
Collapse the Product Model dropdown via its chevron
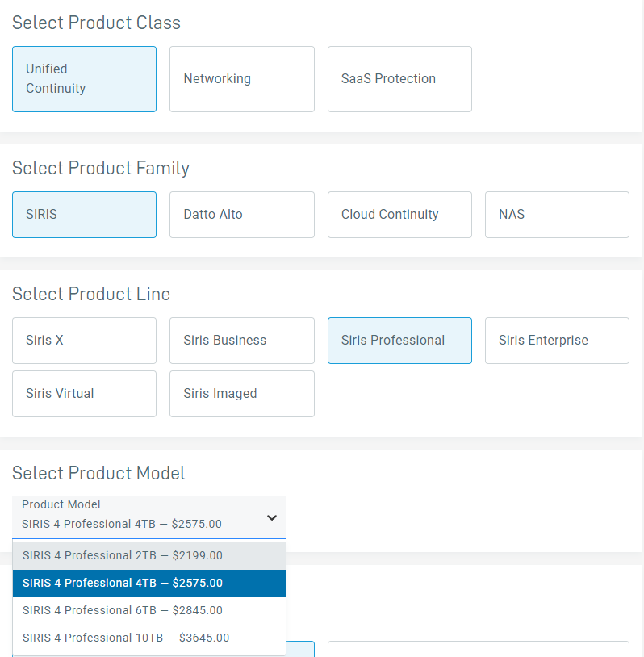[272, 517]
